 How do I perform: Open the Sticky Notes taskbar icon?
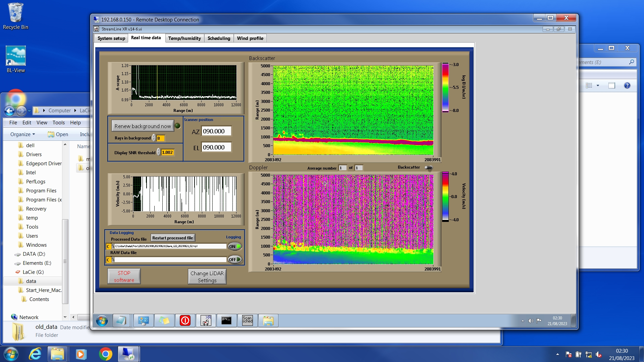click(164, 321)
